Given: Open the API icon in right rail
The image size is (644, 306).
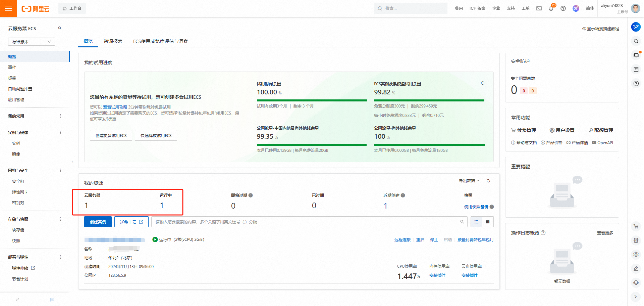Looking at the screenshot, I should (x=636, y=240).
